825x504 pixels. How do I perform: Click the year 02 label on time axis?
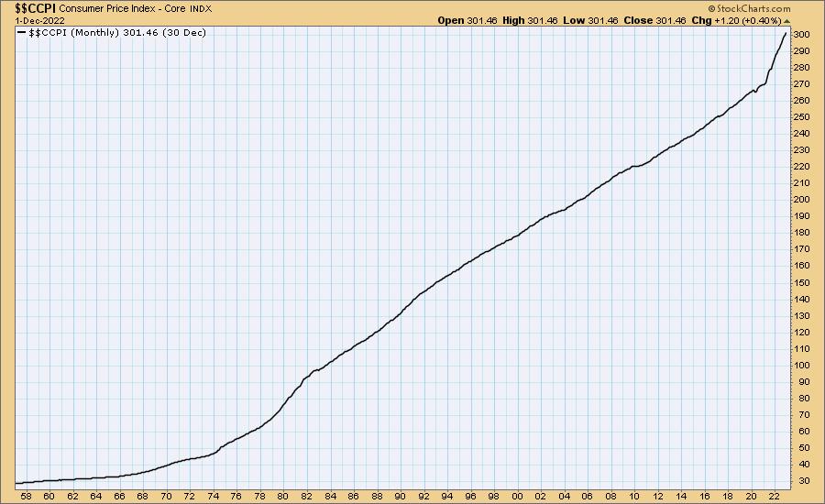pos(541,496)
